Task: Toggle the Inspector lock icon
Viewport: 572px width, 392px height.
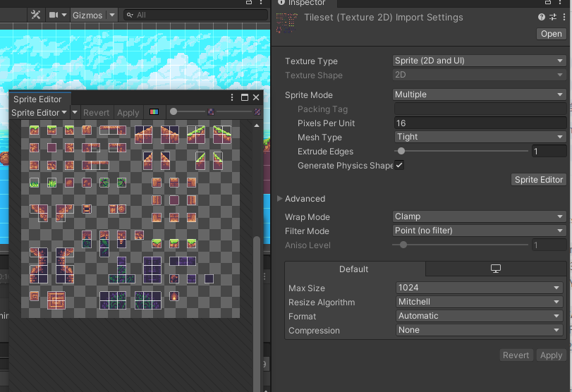Action: [x=548, y=2]
